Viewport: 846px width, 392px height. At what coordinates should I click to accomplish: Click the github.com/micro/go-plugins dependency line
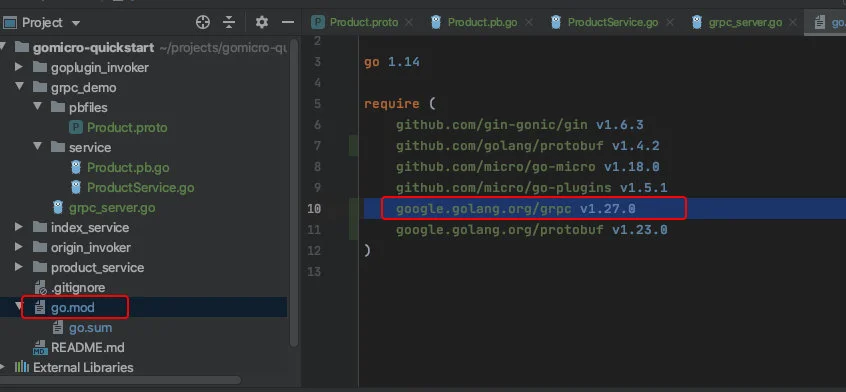pyautogui.click(x=531, y=188)
